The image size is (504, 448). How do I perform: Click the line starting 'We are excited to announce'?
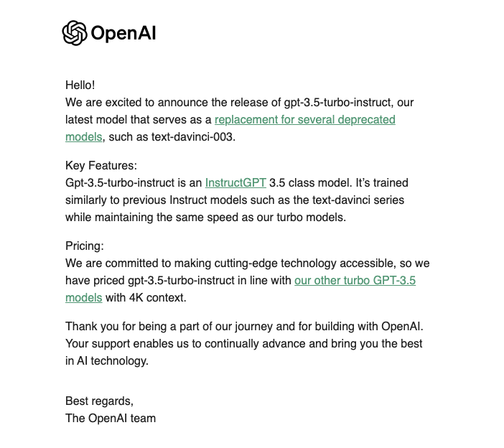240,103
